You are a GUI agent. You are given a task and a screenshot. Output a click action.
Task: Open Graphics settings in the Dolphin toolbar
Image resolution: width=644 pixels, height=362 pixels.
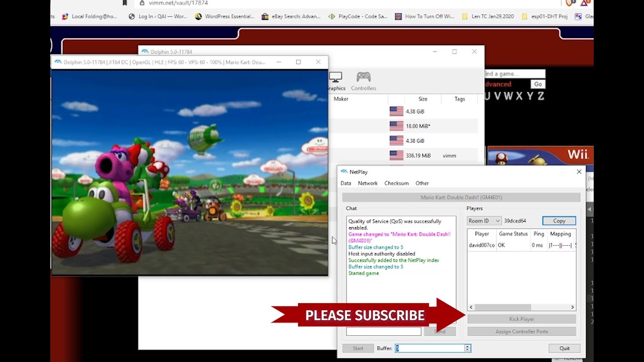point(336,81)
